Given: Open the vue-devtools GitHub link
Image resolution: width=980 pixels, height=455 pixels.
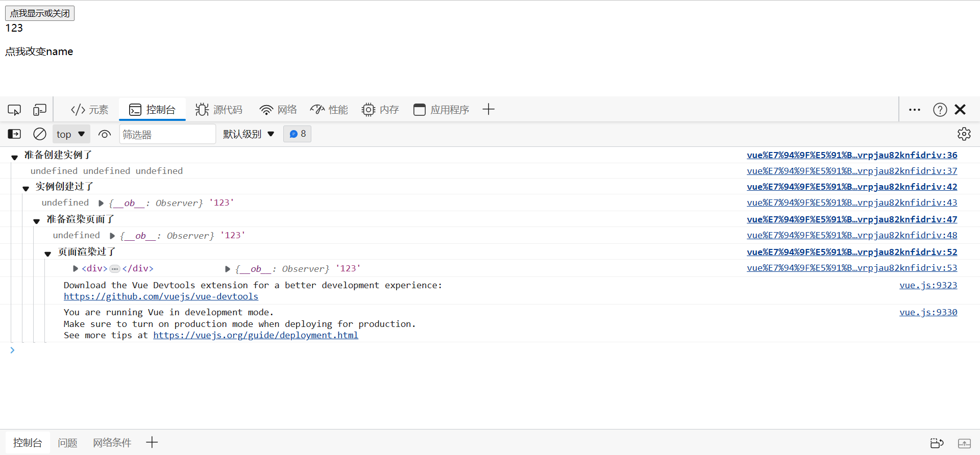Looking at the screenshot, I should click(161, 296).
